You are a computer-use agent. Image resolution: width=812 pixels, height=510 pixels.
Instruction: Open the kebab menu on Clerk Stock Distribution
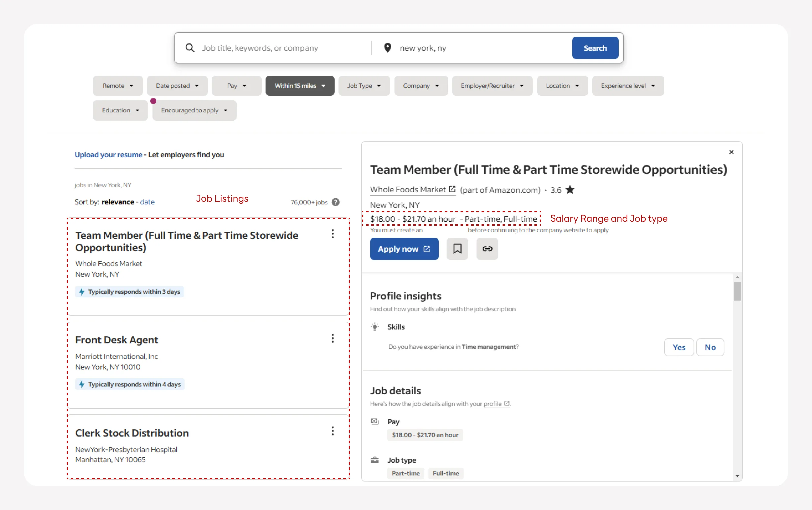point(333,431)
